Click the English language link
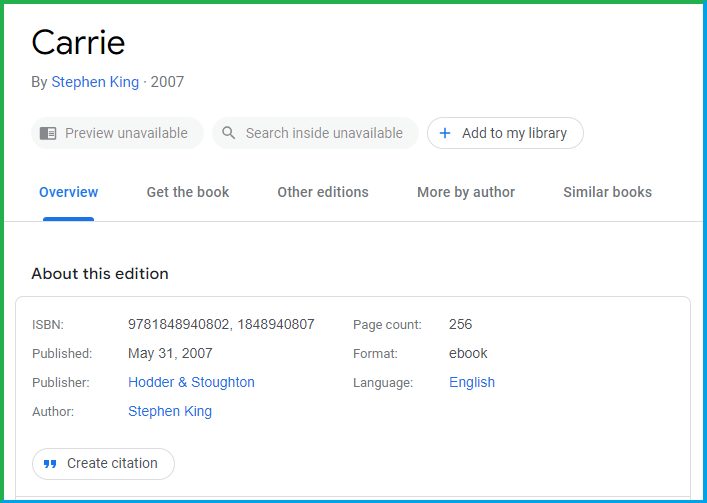The image size is (707, 503). 472,382
